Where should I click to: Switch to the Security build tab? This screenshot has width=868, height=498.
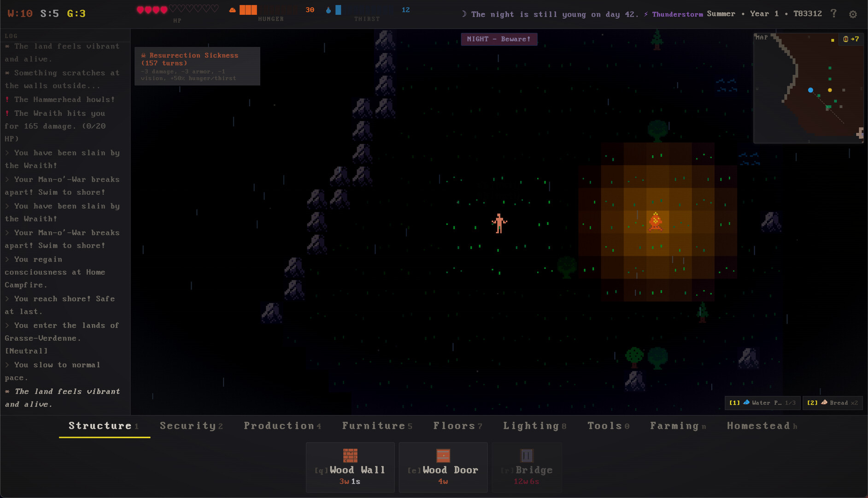click(188, 426)
